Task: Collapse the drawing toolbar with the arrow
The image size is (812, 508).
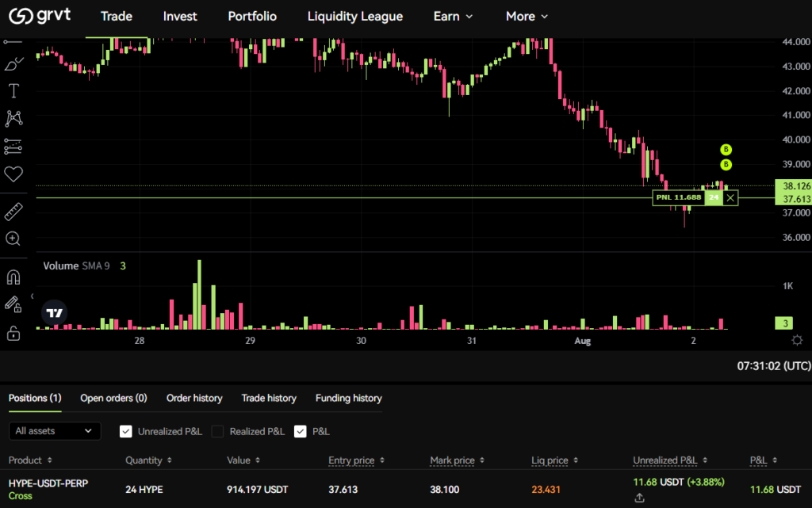Action: (x=32, y=296)
